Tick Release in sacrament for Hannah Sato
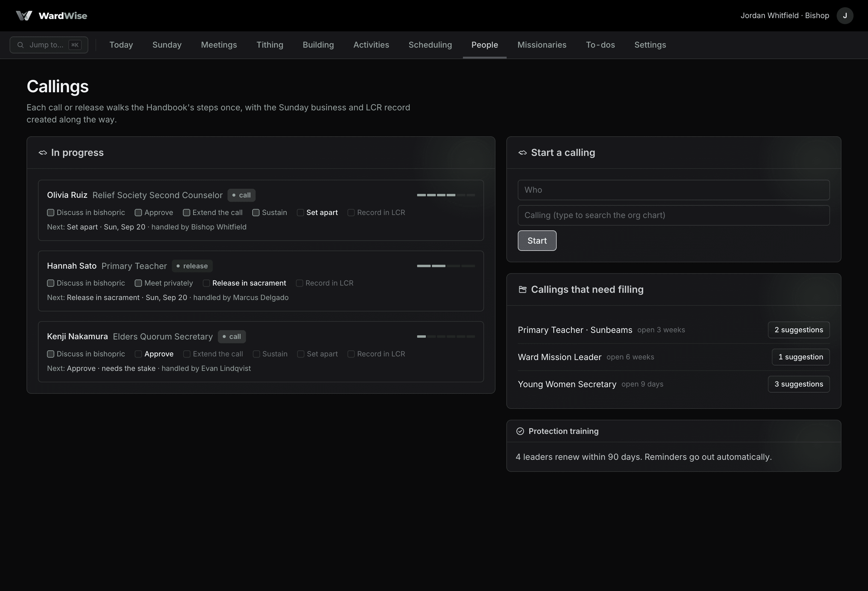The image size is (868, 591). pyautogui.click(x=206, y=283)
